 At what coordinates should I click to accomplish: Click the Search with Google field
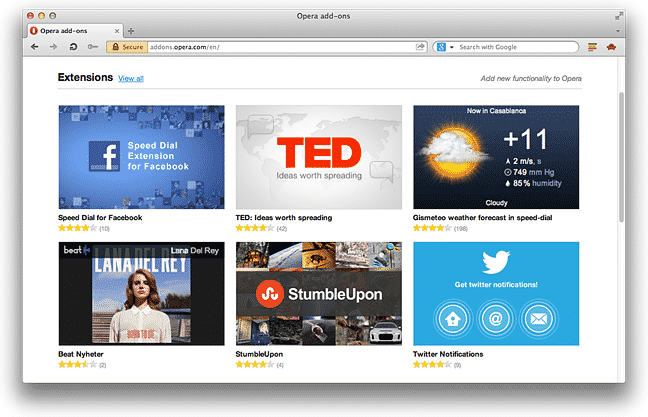(517, 47)
